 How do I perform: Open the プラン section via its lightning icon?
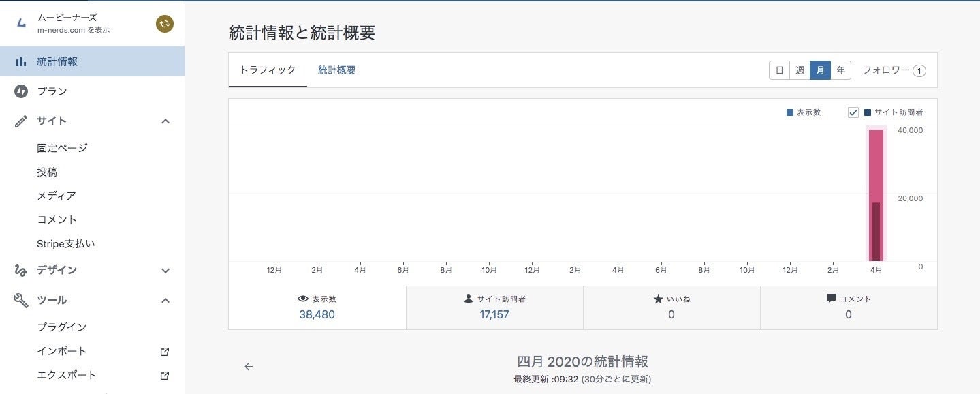[x=21, y=91]
